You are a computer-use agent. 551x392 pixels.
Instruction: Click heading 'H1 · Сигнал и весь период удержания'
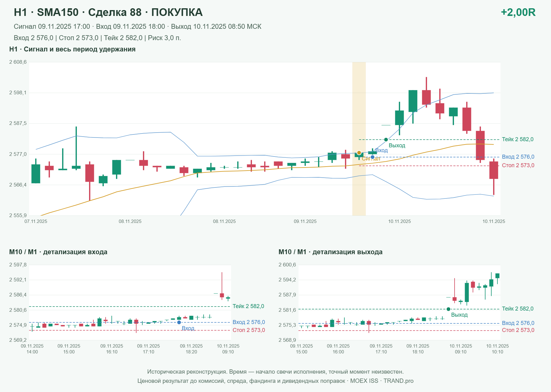click(72, 49)
